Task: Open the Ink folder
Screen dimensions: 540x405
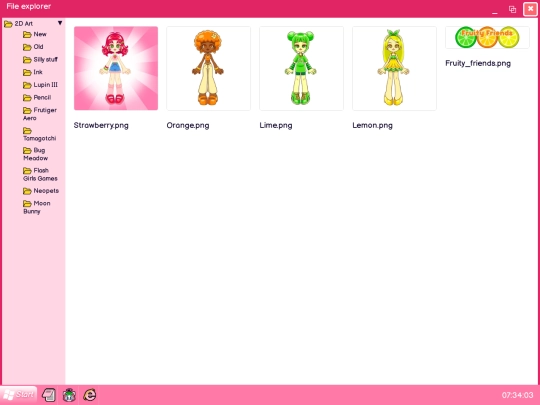Action: (x=33, y=72)
